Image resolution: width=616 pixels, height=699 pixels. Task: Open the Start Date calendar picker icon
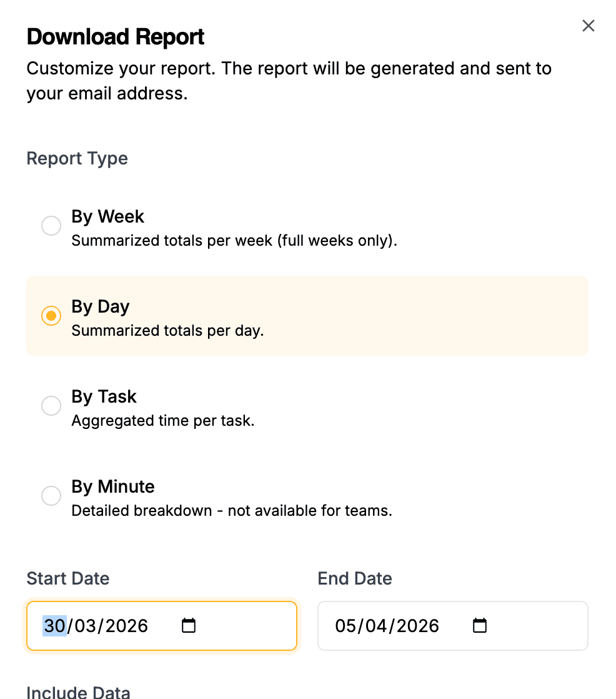pos(189,625)
